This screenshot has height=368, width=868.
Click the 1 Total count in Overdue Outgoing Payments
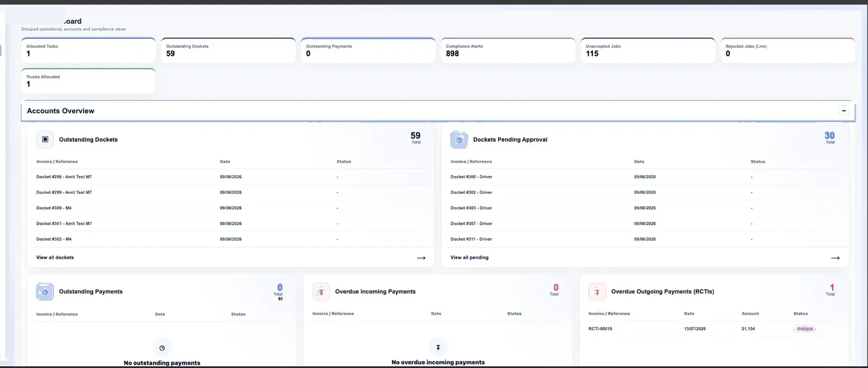pyautogui.click(x=831, y=289)
